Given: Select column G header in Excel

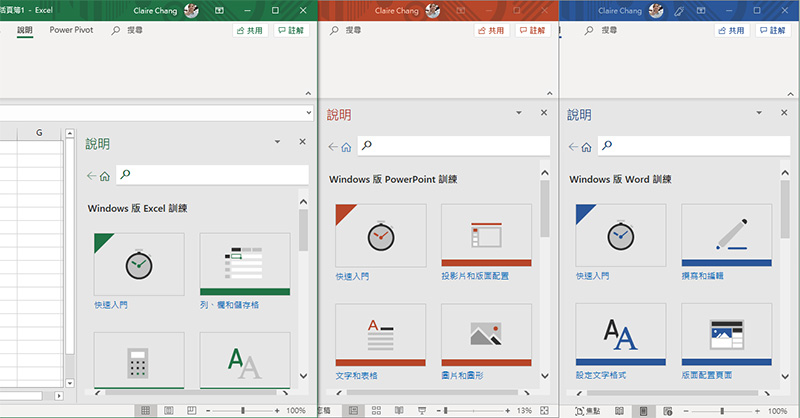Looking at the screenshot, I should [39, 133].
